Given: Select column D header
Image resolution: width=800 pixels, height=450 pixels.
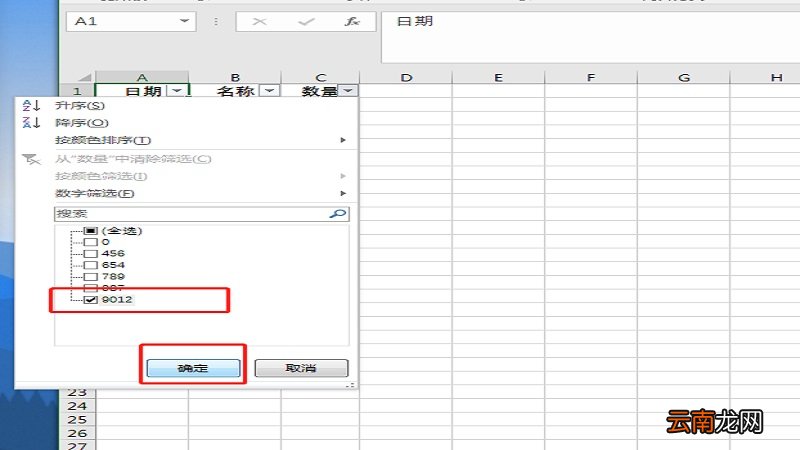Looking at the screenshot, I should pyautogui.click(x=406, y=78).
